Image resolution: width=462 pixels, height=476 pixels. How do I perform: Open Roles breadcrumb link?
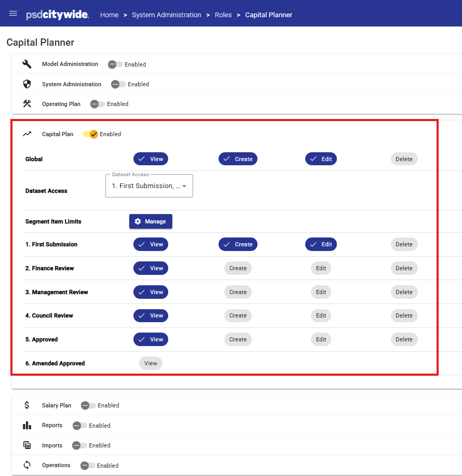[223, 15]
